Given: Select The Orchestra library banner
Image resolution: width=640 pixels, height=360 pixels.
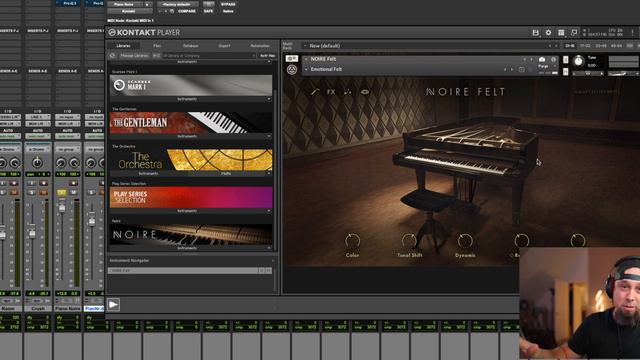Looking at the screenshot, I should (x=191, y=160).
